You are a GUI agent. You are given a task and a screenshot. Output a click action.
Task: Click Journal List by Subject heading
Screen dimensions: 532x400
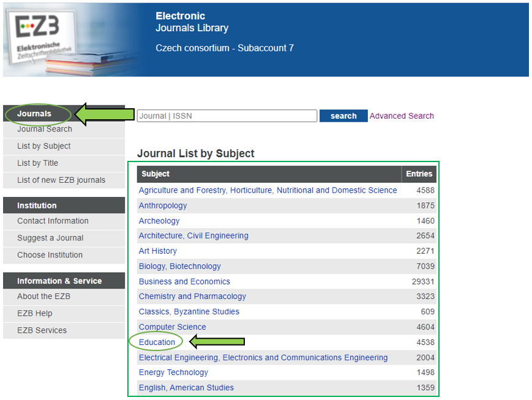coord(195,154)
